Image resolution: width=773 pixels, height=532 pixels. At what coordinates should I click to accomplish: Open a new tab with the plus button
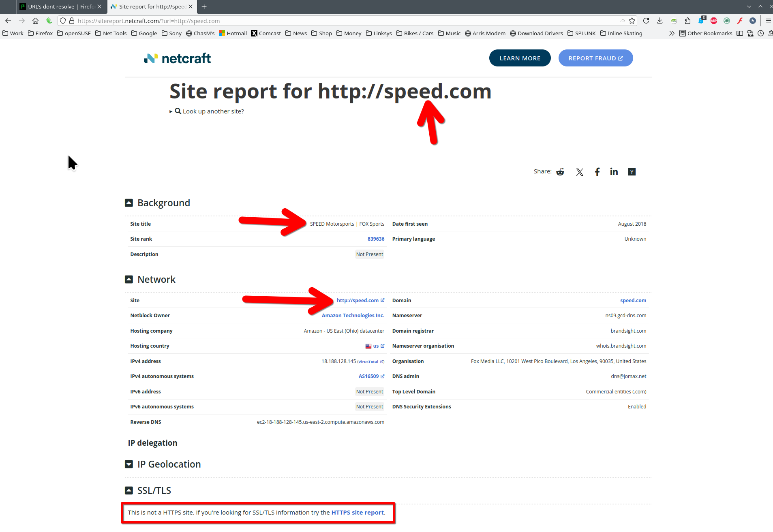click(204, 6)
